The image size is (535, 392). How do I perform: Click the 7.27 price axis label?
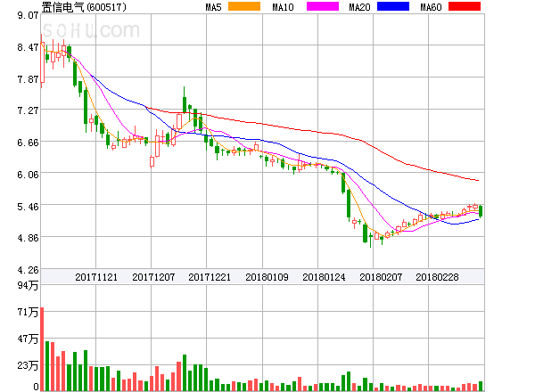pos(28,110)
